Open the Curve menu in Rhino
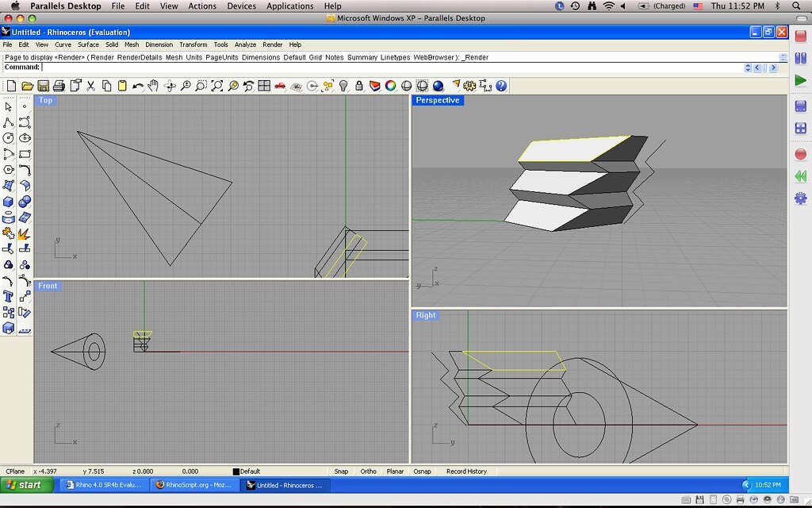Screen dimensions: 812x508 click(x=63, y=44)
